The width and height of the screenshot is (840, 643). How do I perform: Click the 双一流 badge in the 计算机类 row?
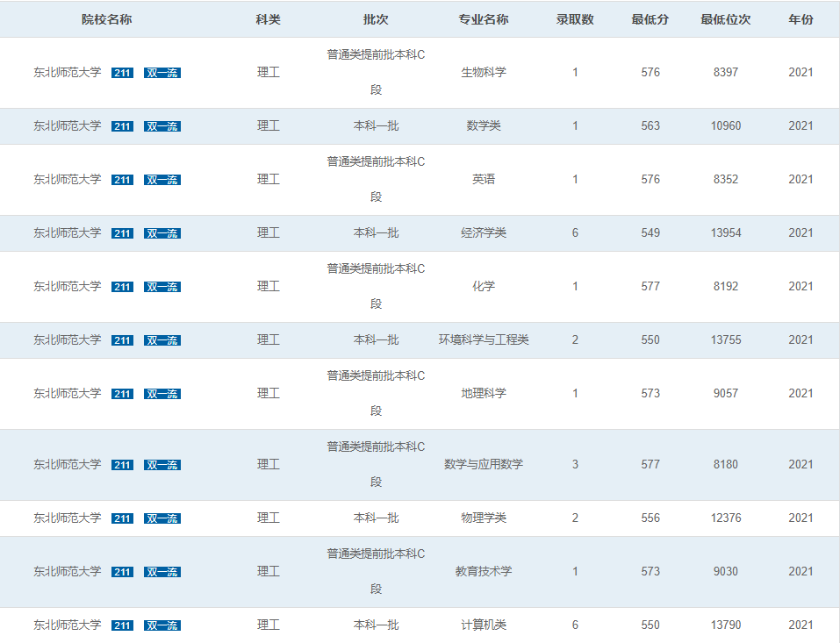point(162,625)
